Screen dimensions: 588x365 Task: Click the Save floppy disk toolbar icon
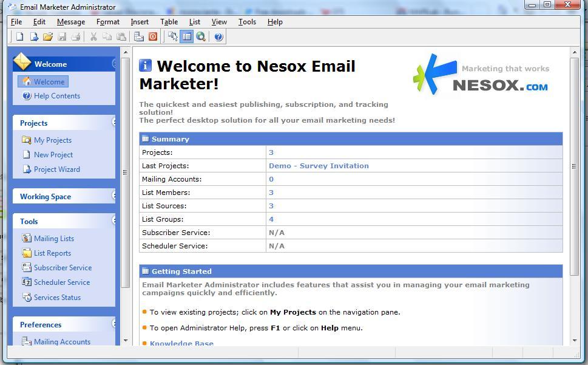[62, 36]
